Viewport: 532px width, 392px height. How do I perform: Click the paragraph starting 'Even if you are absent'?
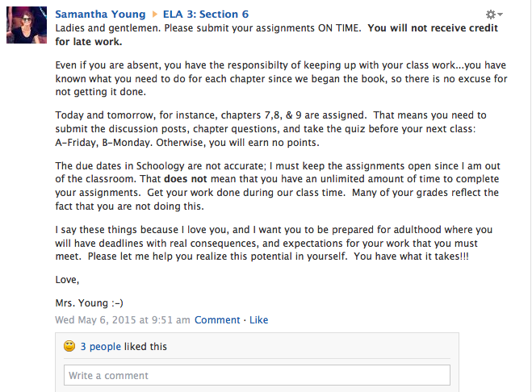[x=281, y=79]
